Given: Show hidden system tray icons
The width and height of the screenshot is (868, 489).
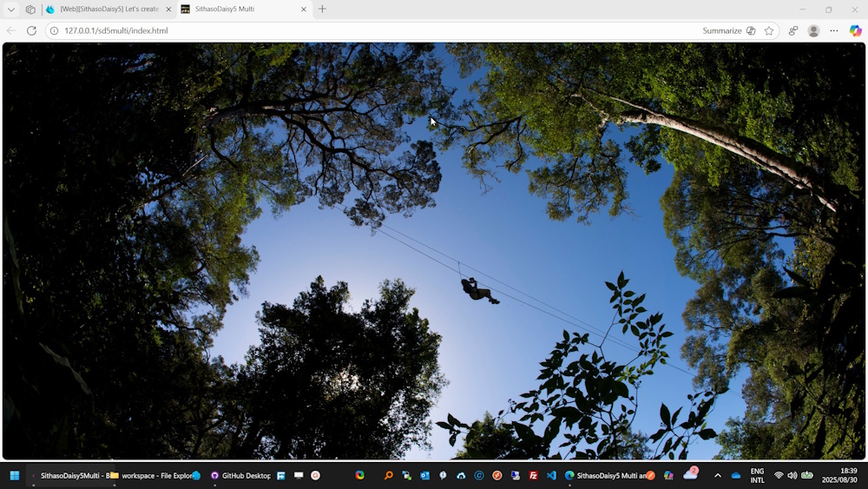Looking at the screenshot, I should tap(718, 475).
